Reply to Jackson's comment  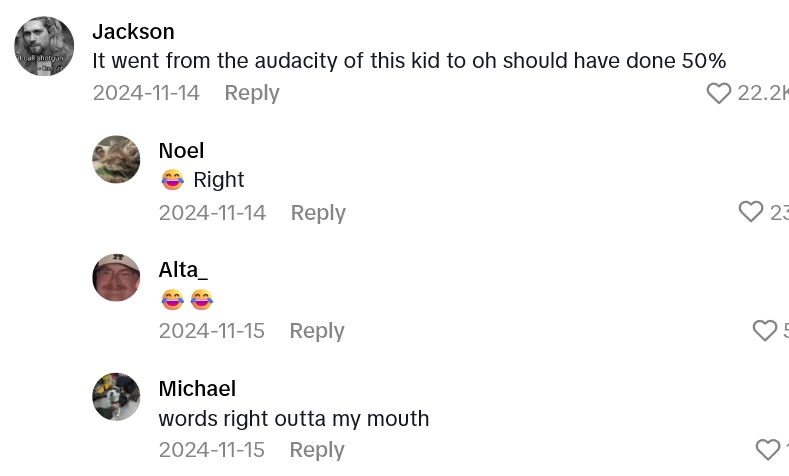point(252,93)
